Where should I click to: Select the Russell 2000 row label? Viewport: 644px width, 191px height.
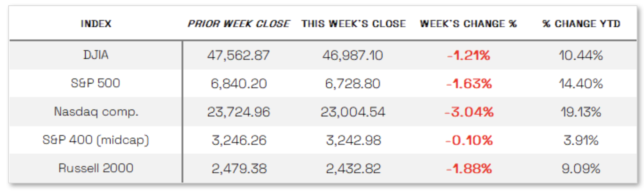coord(96,168)
